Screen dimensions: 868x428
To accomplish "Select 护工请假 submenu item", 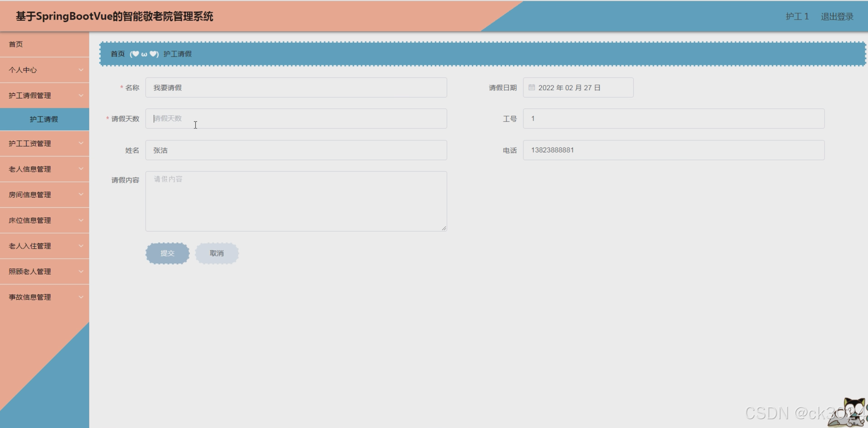I will click(44, 119).
